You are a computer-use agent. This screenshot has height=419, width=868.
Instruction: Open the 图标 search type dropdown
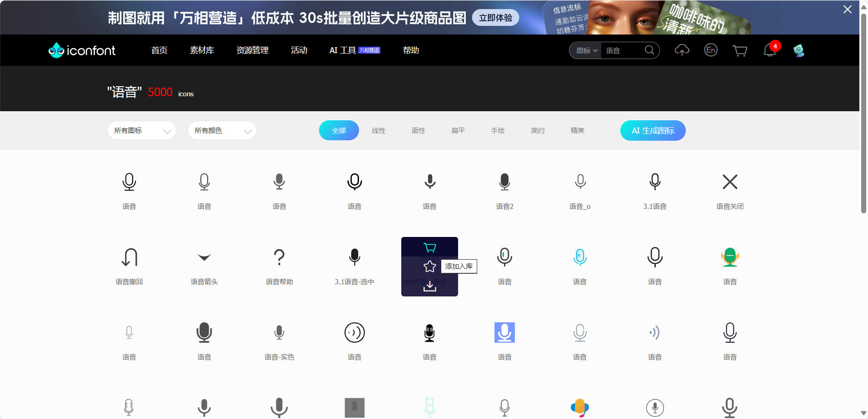click(x=587, y=50)
